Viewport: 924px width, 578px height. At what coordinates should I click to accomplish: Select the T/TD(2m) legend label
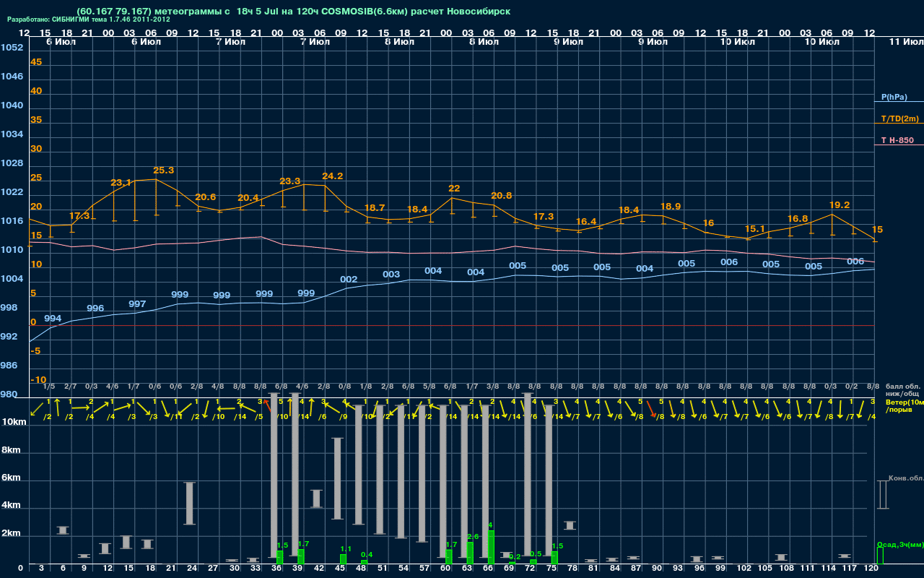click(900, 118)
